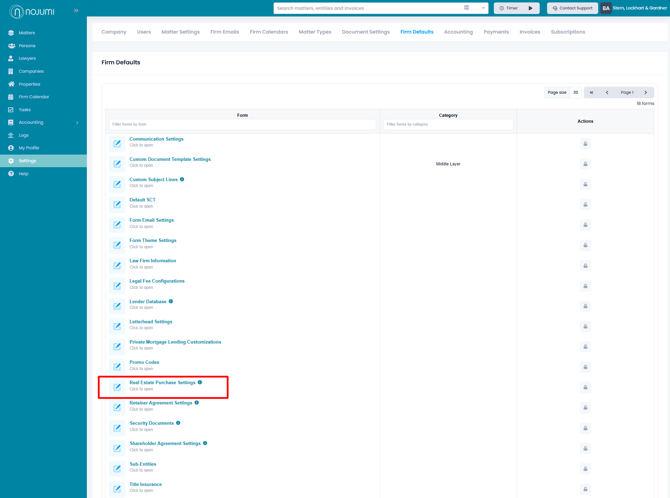670x498 pixels.
Task: Open the Letterhead Settings form link
Action: point(150,322)
